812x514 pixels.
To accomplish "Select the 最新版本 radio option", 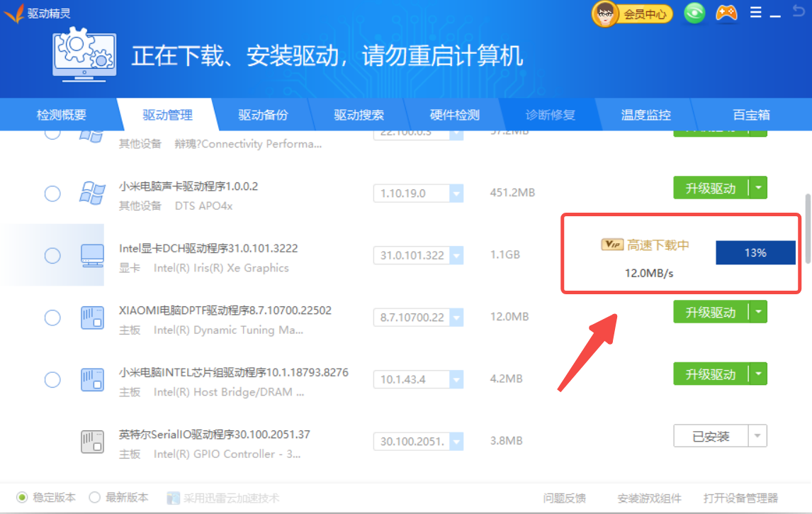I will 95,498.
